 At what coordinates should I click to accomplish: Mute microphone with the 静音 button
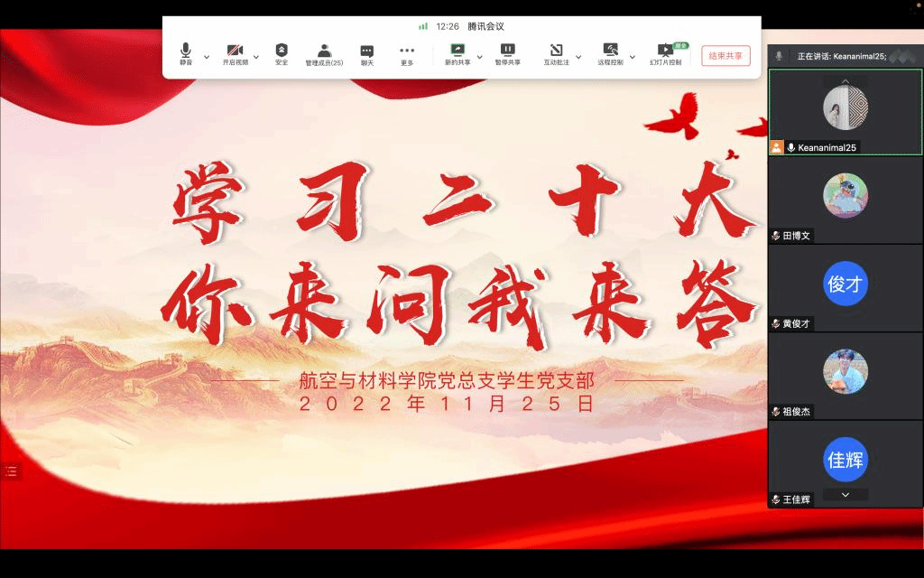click(x=186, y=54)
